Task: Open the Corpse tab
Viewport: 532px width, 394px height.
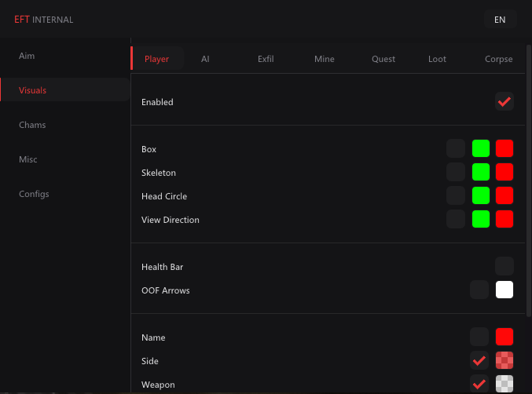Action: 498,59
